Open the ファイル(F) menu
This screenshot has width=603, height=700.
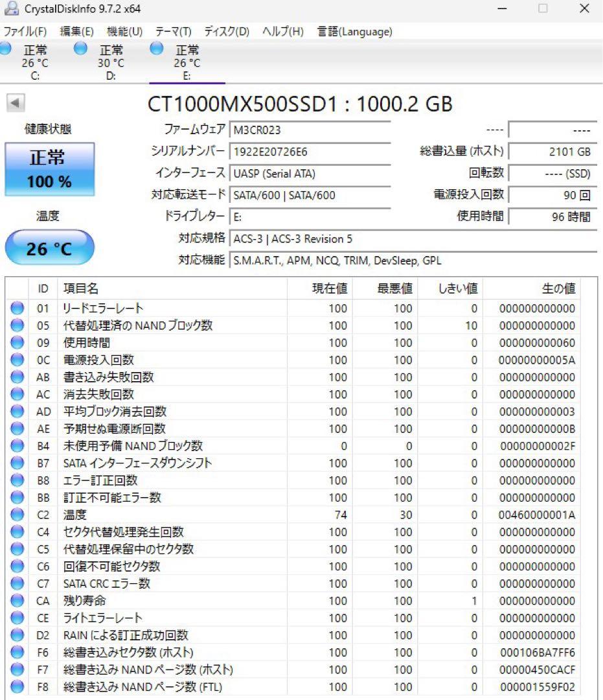click(x=25, y=30)
